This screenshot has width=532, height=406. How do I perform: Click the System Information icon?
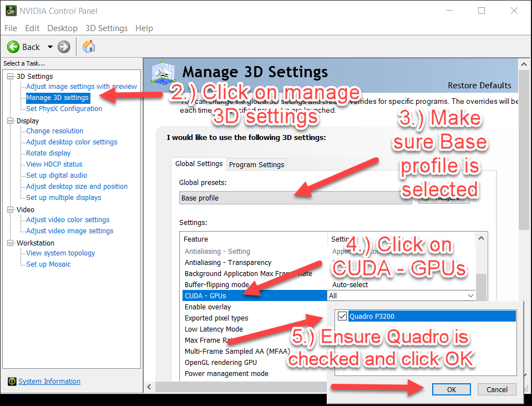(x=12, y=382)
